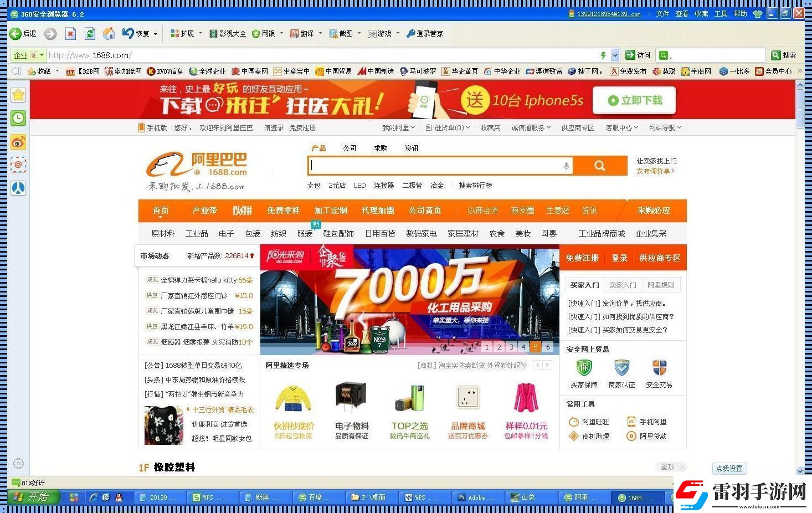Click inside the 1688 product search field
The image size is (812, 513).
coord(438,165)
